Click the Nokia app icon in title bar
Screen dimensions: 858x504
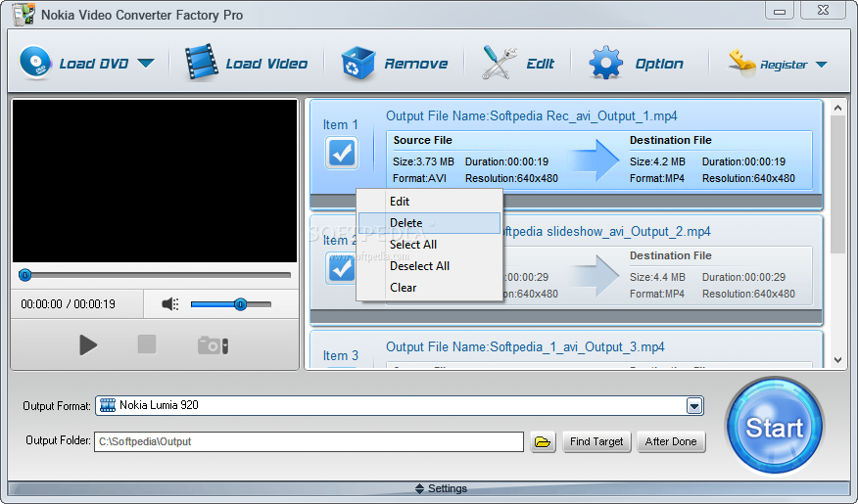coord(24,15)
